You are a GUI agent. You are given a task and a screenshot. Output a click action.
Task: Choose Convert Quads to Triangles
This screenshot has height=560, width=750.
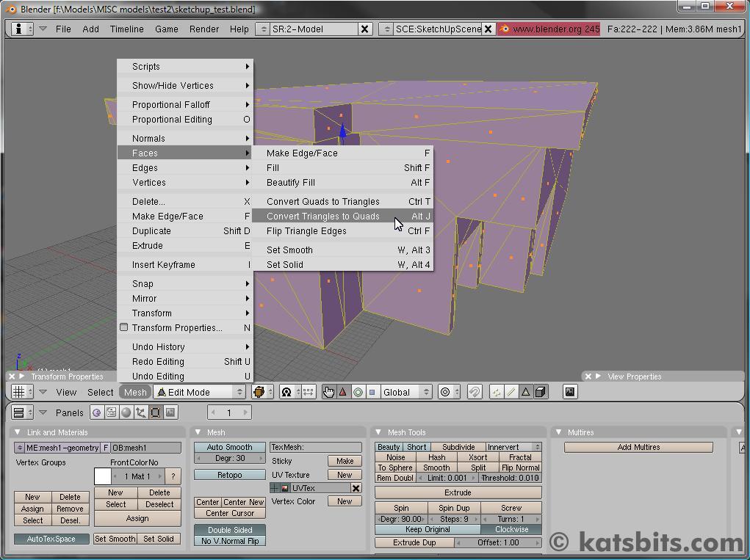[x=342, y=201]
